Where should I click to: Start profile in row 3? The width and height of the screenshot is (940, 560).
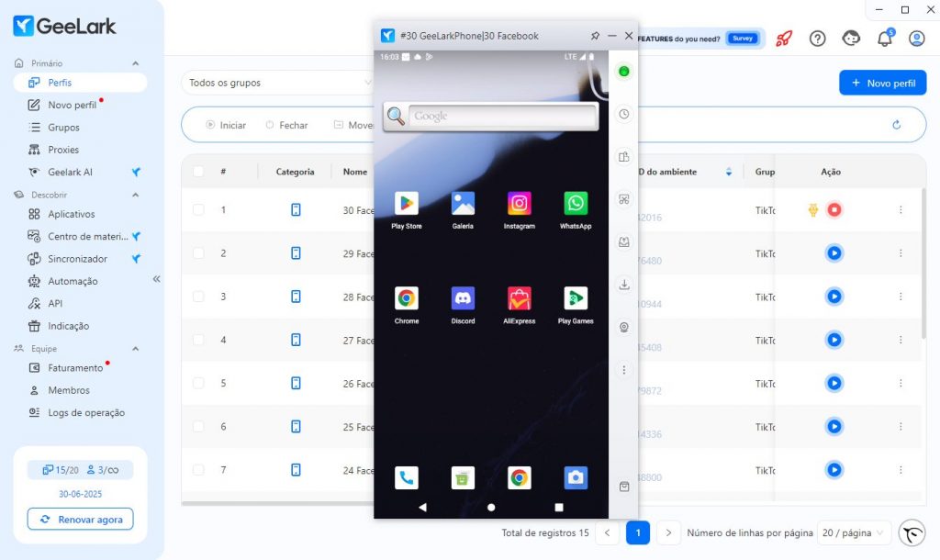tap(834, 297)
